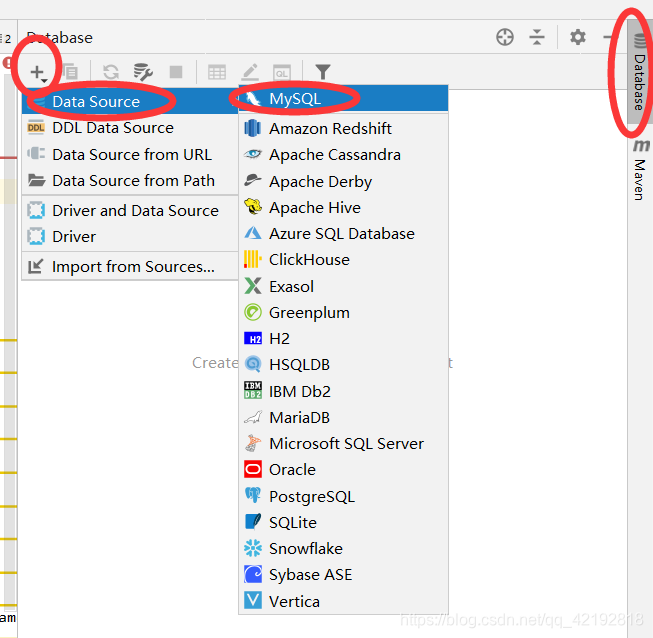This screenshot has width=653, height=638.
Task: Select Microsoft SQL Server
Action: point(344,444)
